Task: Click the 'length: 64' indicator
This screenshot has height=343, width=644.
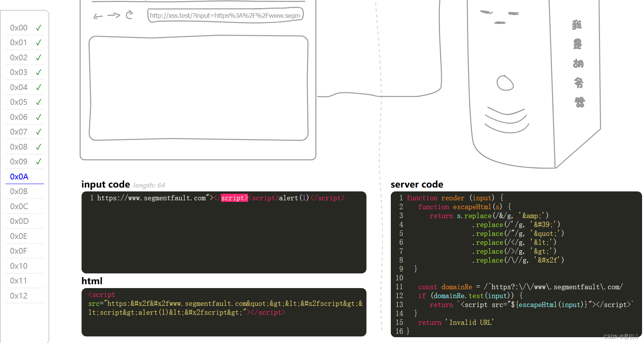Action: pos(149,185)
